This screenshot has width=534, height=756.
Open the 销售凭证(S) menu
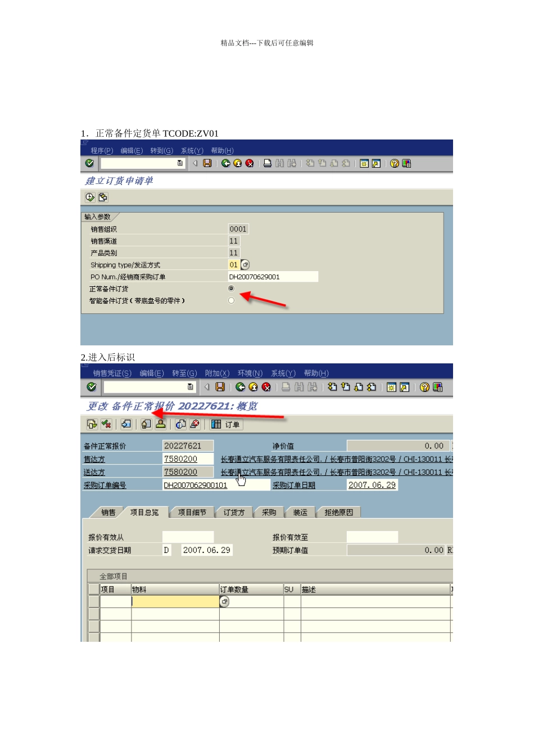coord(112,373)
